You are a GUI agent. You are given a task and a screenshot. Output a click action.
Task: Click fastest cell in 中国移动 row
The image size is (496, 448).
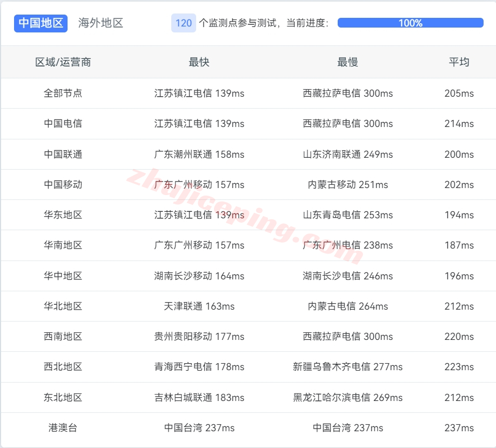[199, 184]
